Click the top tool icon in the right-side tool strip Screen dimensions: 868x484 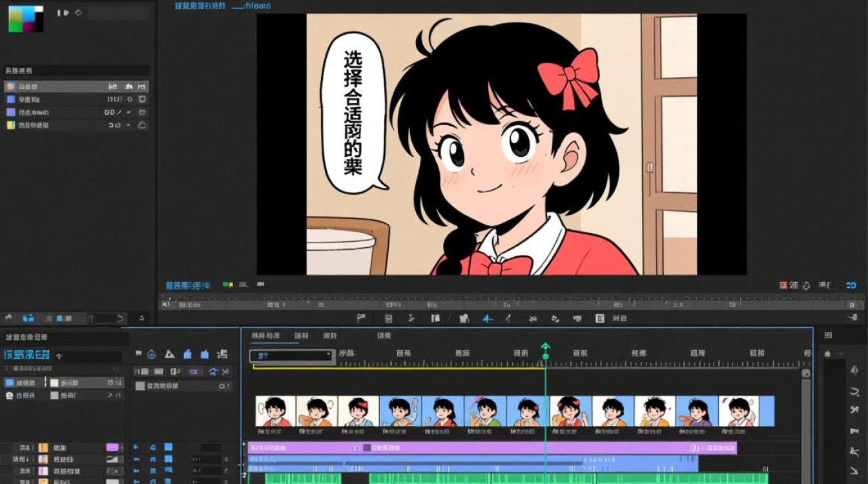point(854,370)
